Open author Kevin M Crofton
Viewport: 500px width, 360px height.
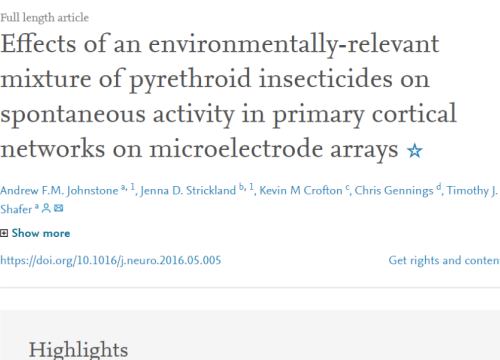(x=301, y=191)
